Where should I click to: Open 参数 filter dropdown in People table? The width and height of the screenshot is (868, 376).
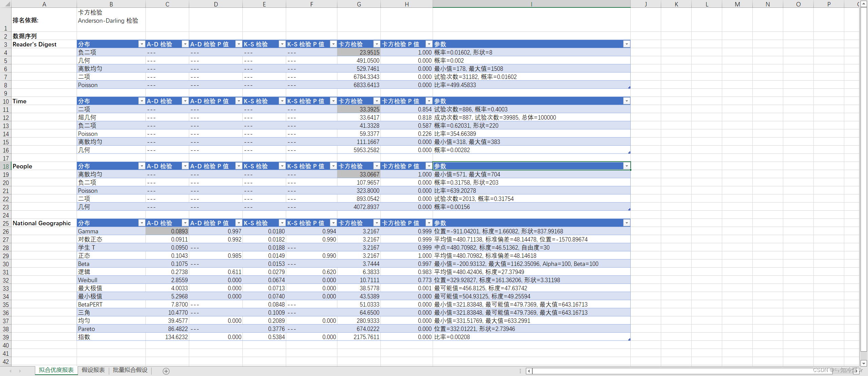click(x=626, y=166)
